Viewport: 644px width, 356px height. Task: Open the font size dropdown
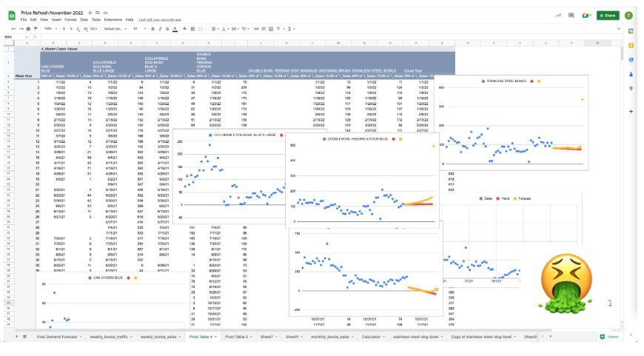139,29
